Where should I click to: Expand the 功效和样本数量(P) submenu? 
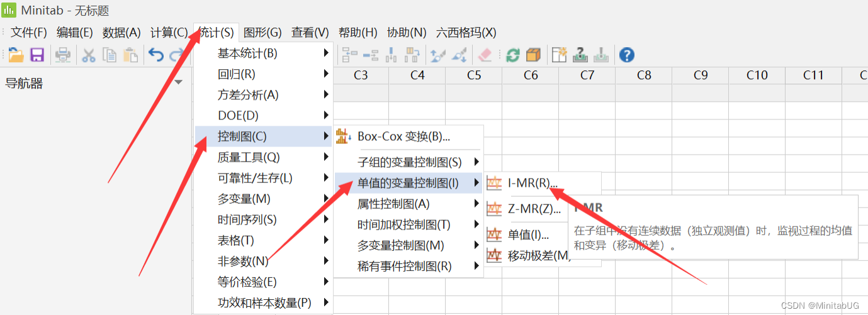263,302
